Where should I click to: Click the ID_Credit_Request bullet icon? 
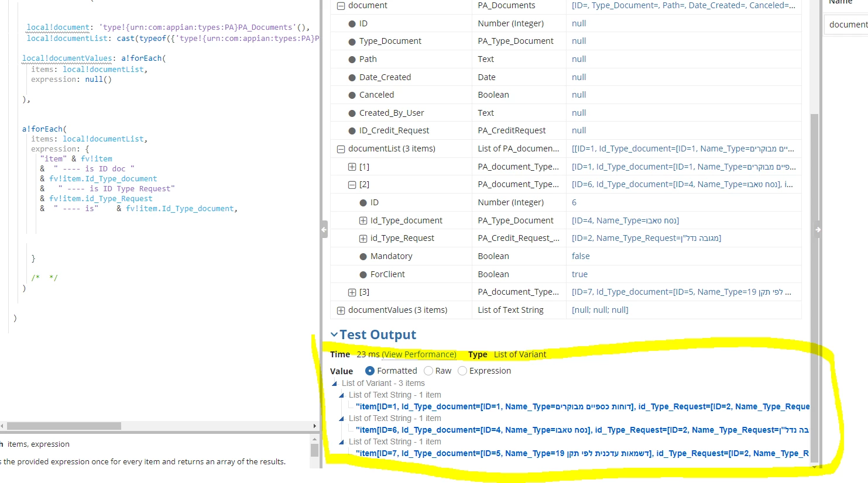click(352, 131)
